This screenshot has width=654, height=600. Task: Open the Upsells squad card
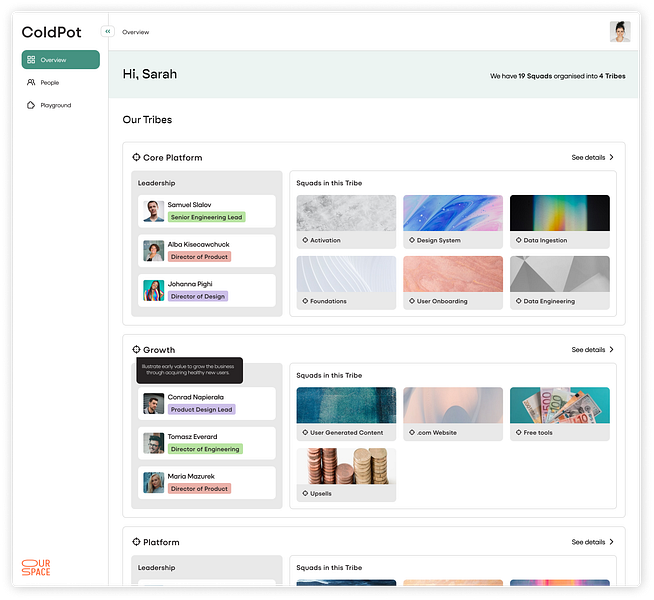click(346, 474)
